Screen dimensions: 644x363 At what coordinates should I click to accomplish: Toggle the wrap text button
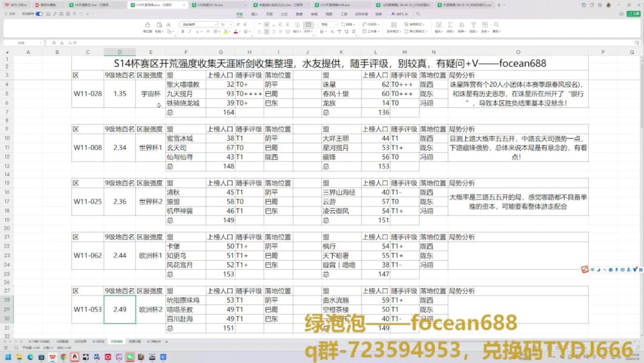(x=297, y=24)
